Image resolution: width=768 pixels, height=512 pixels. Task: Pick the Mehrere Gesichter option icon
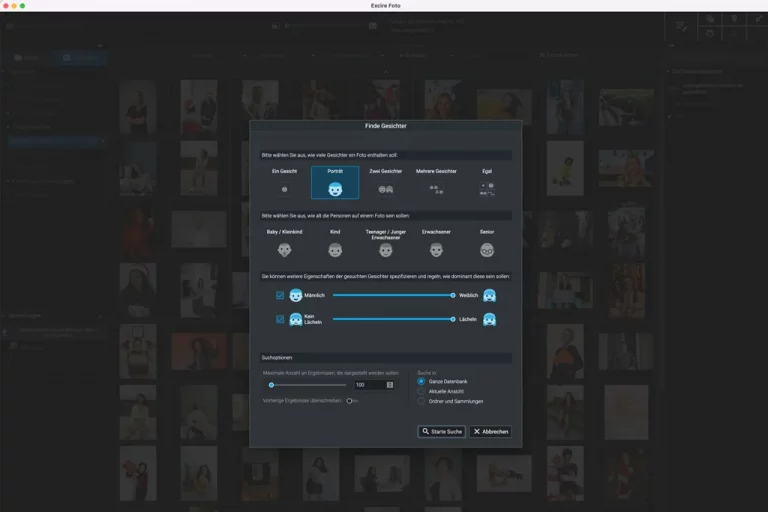[x=436, y=188]
